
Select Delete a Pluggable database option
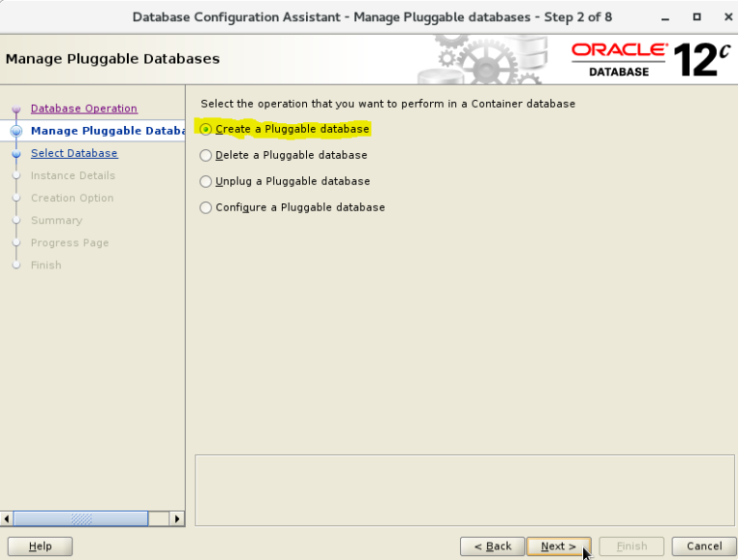[206, 155]
